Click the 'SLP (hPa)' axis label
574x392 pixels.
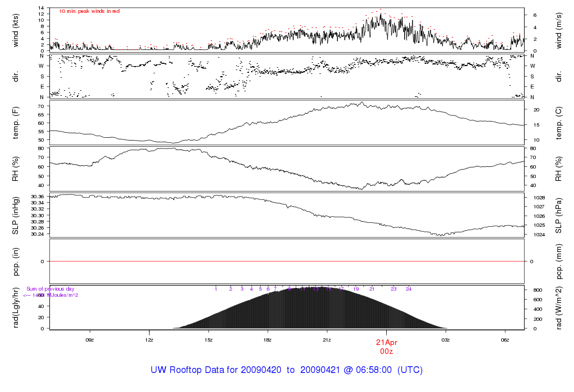tap(558, 216)
